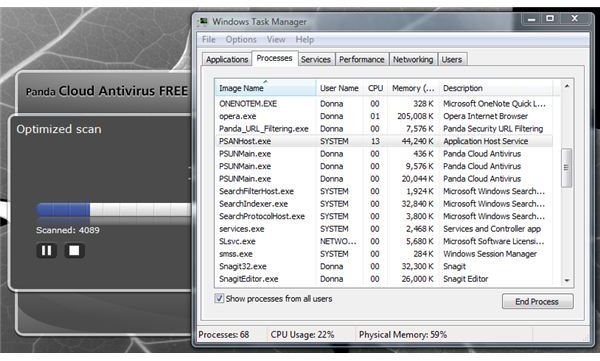600x361 pixels.
Task: Click Windows Session Manager description
Action: pyautogui.click(x=490, y=254)
